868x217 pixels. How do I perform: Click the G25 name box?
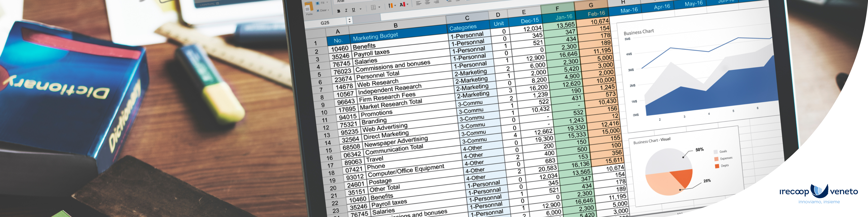[325, 23]
